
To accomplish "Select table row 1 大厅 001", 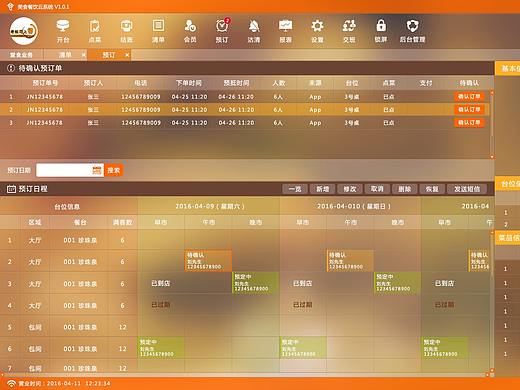I will 69,240.
